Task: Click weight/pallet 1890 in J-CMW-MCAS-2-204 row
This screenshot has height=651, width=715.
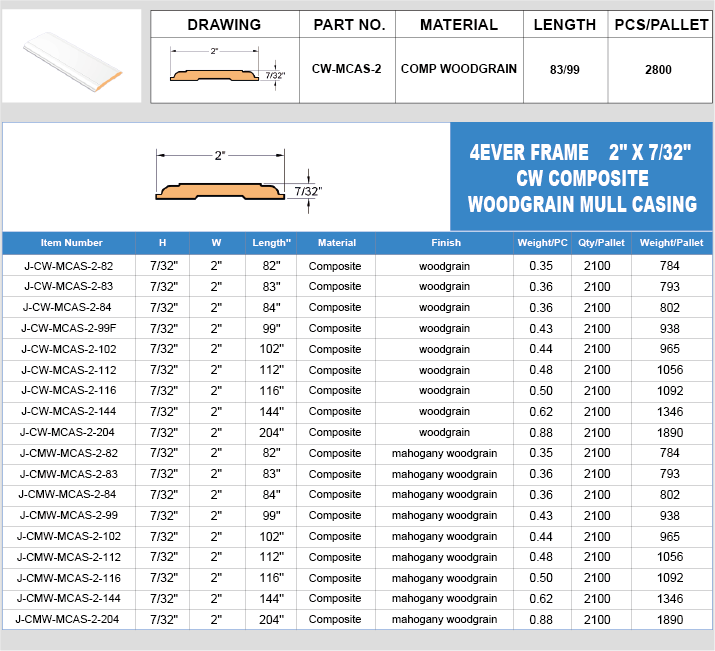Action: (x=670, y=619)
